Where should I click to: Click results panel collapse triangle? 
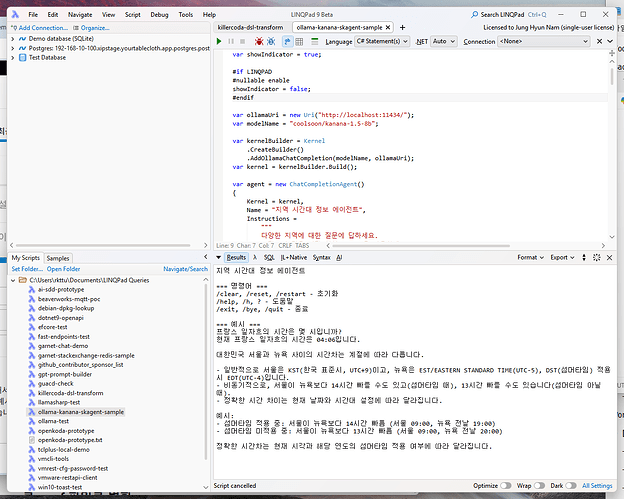218,257
